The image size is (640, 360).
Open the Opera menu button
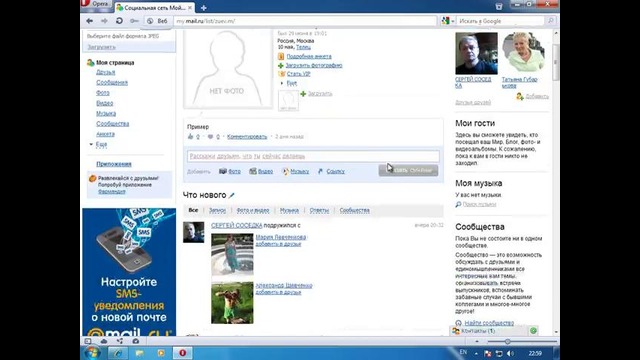96,4
